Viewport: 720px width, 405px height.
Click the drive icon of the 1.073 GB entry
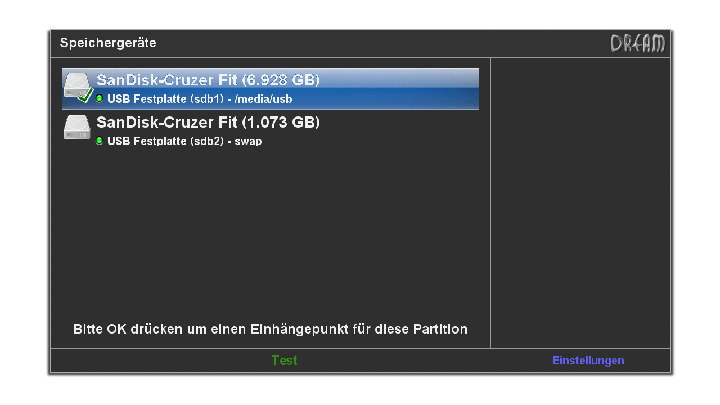tap(77, 127)
